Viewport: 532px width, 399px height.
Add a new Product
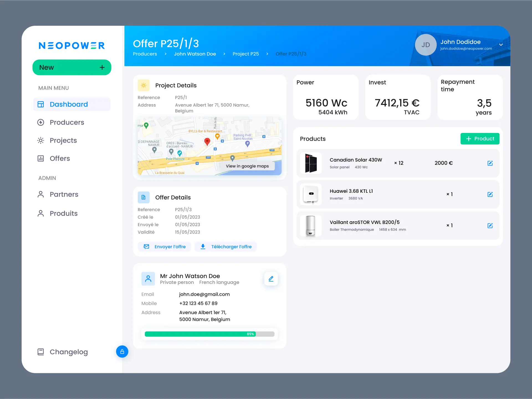(480, 139)
